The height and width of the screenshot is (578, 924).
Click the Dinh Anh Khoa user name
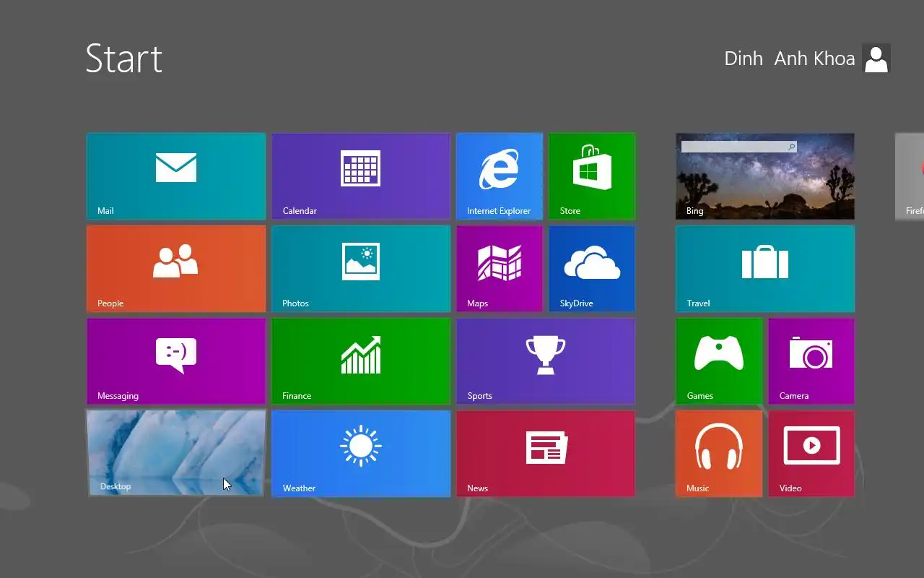(790, 59)
